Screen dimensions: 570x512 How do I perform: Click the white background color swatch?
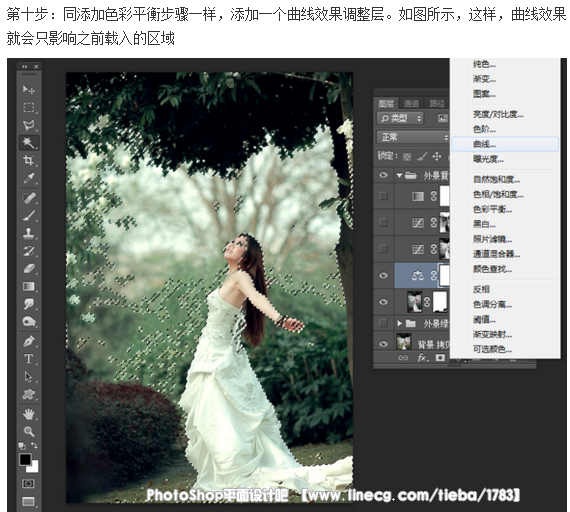[34, 468]
